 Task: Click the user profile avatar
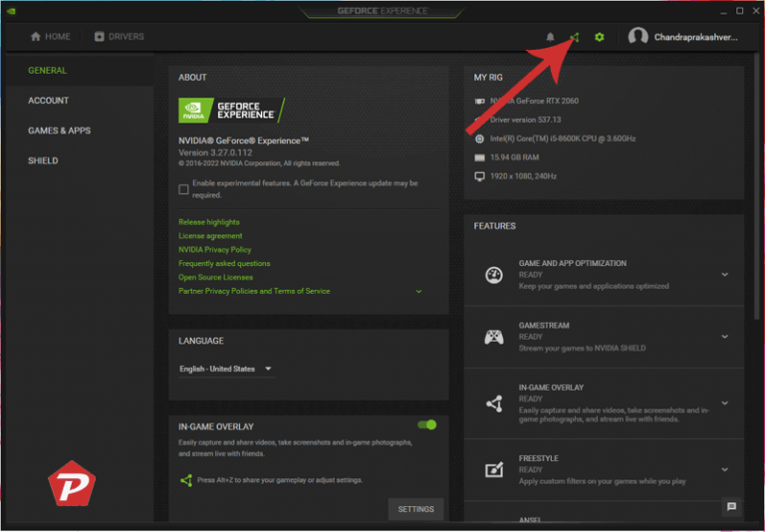[x=637, y=37]
